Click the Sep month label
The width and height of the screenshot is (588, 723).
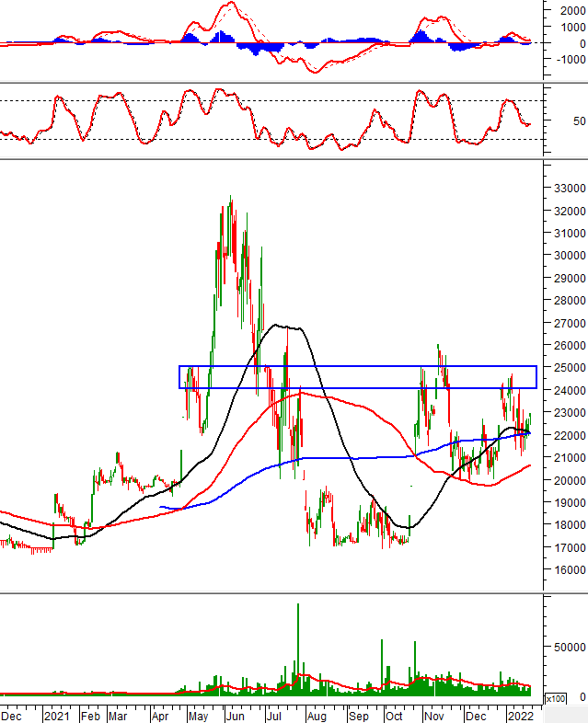point(358,716)
